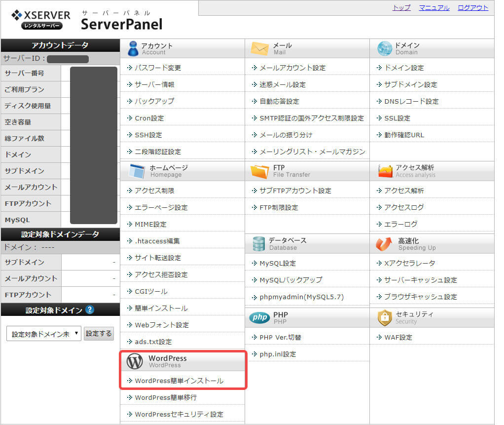The height and width of the screenshot is (425, 504).
Task: Click the Mail envelope icon
Action: pyautogui.click(x=259, y=48)
